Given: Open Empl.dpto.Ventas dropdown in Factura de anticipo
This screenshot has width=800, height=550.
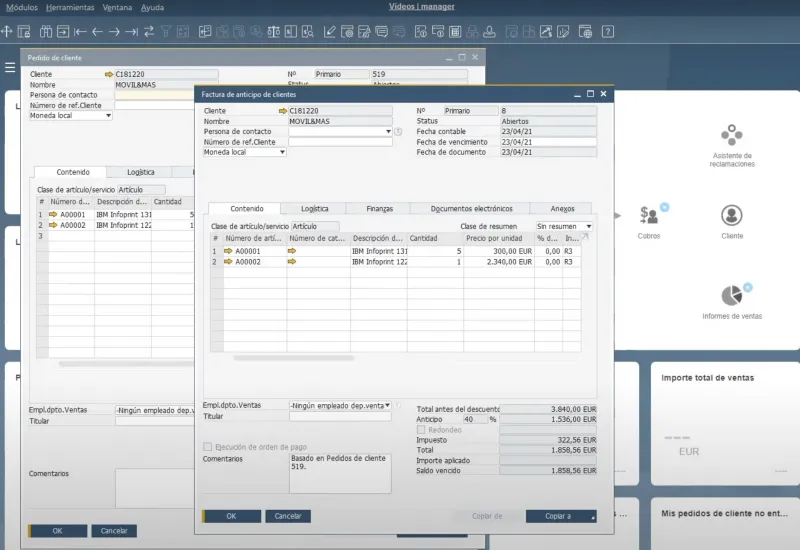Looking at the screenshot, I should tap(387, 405).
